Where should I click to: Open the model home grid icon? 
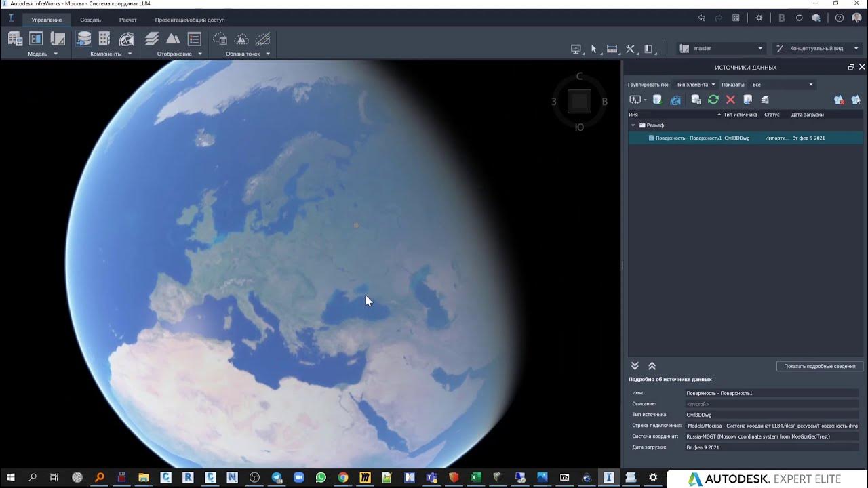coord(736,18)
